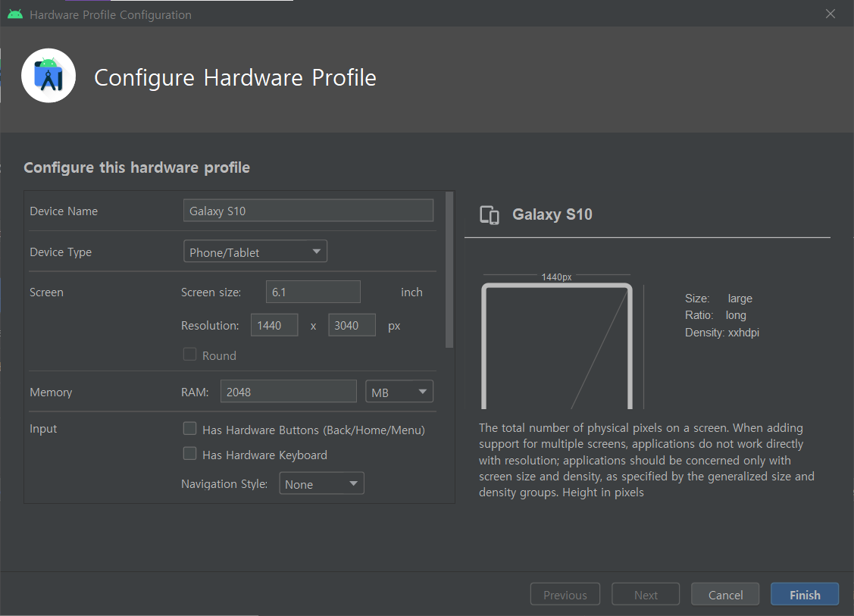Click the resolution height field showing 3040

pos(352,325)
